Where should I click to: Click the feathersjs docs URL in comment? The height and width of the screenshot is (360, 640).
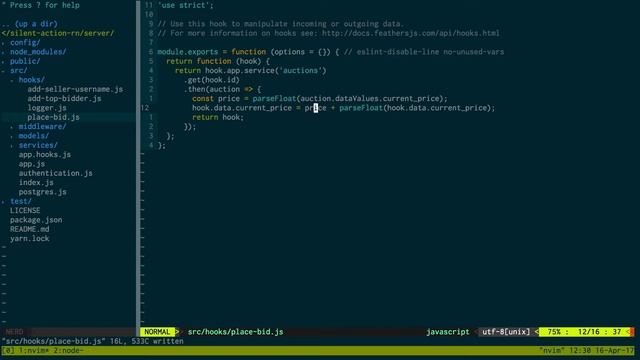(x=411, y=33)
